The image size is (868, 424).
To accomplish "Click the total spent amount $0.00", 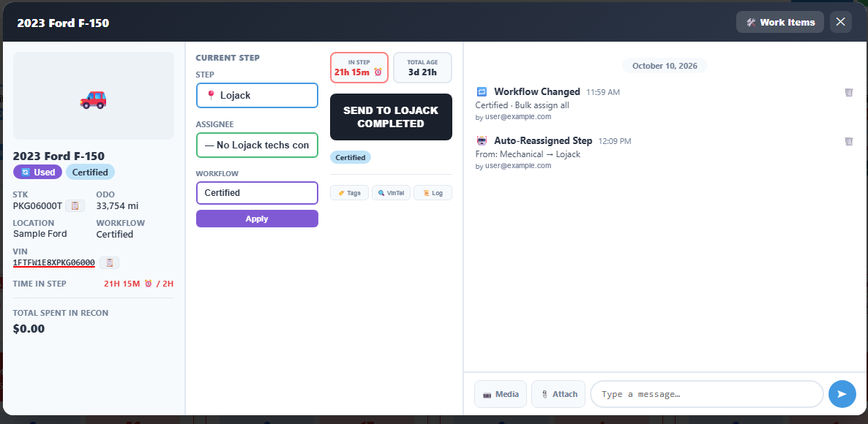I will (29, 329).
